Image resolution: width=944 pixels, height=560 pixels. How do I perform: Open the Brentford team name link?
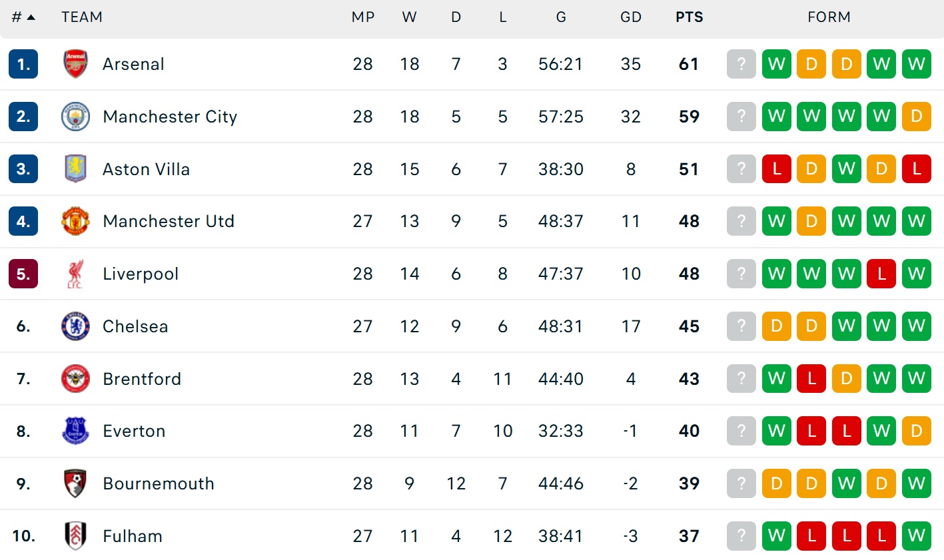(142, 379)
